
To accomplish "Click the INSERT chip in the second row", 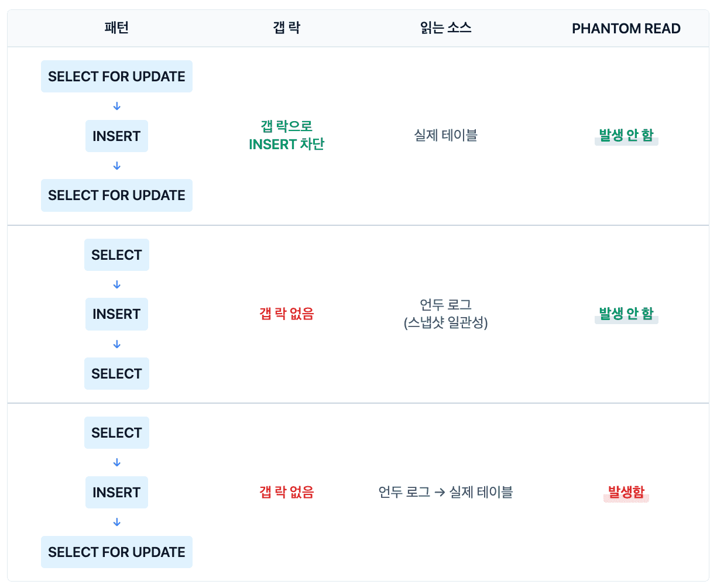I will (116, 314).
